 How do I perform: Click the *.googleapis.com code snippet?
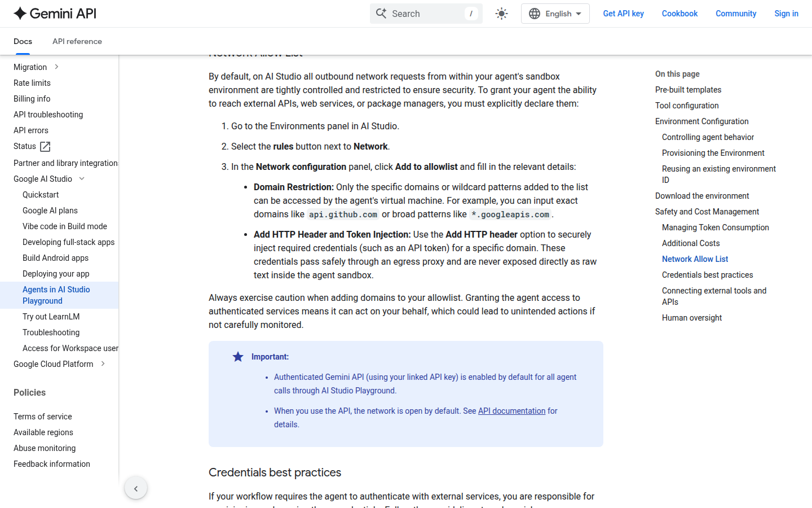510,214
